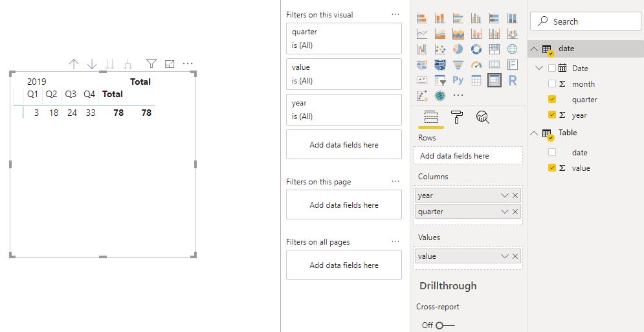Check the month field checkbox
Screen dimensions: 644x332
point(552,84)
